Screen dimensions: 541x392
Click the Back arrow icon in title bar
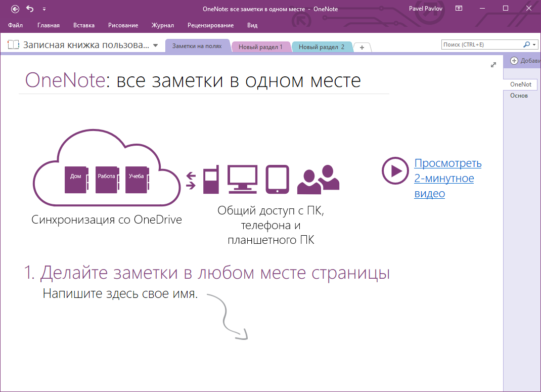point(15,9)
